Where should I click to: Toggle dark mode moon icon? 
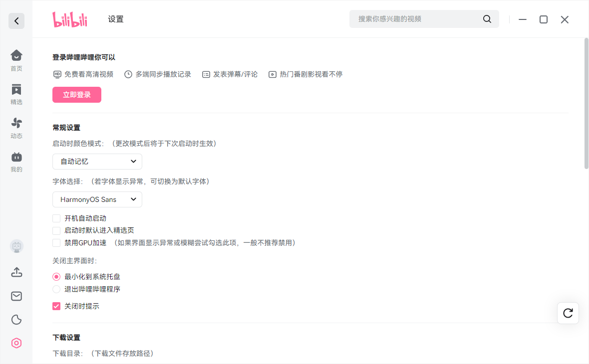coord(16,320)
